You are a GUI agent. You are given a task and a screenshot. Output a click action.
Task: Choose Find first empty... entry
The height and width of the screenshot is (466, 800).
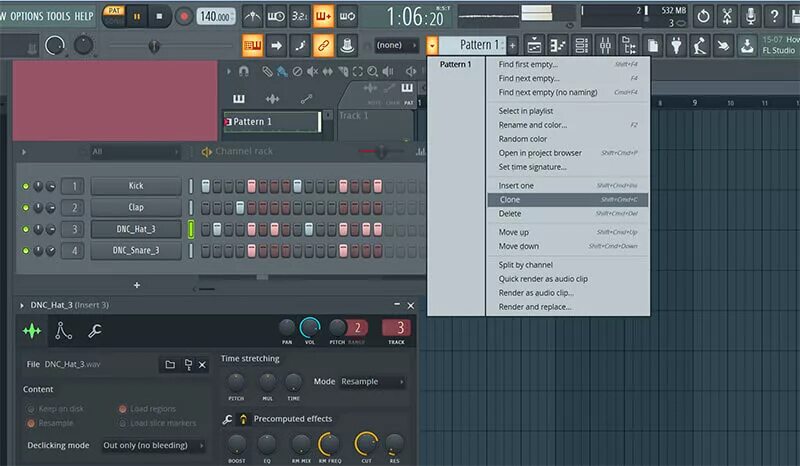[x=567, y=64]
